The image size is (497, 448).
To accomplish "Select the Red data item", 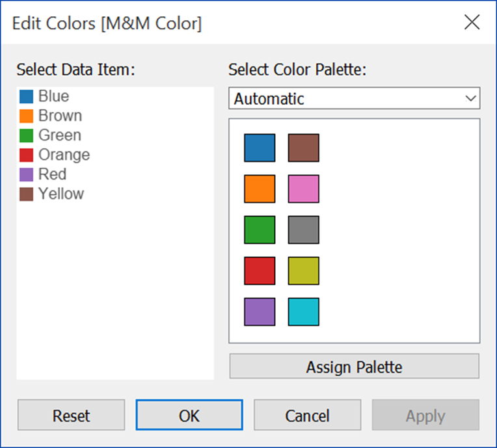I will click(43, 174).
